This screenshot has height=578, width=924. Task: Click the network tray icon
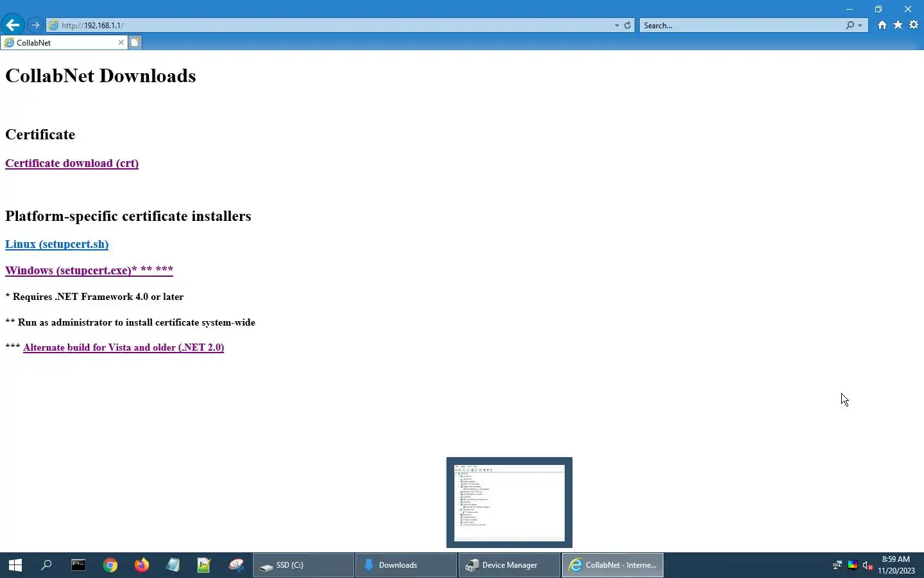click(x=837, y=565)
